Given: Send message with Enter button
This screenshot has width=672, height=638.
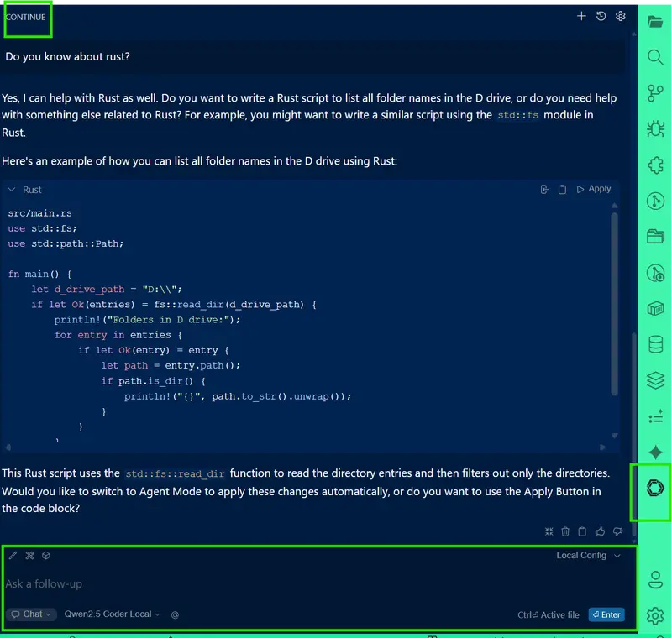Looking at the screenshot, I should pyautogui.click(x=606, y=614).
